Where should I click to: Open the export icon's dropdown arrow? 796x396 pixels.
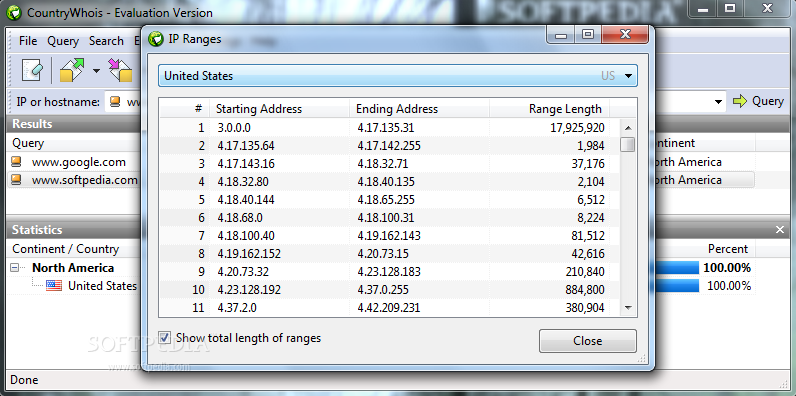(96, 71)
